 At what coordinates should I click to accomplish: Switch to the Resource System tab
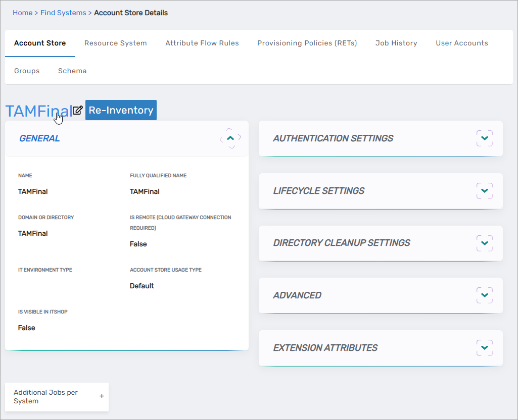point(115,43)
